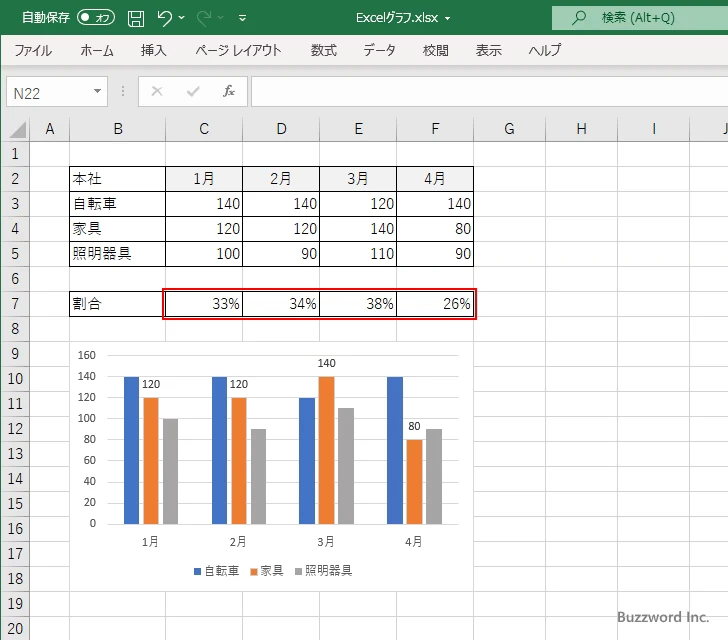Switch to the ホーム tab
This screenshot has width=728, height=640.
pyautogui.click(x=97, y=50)
